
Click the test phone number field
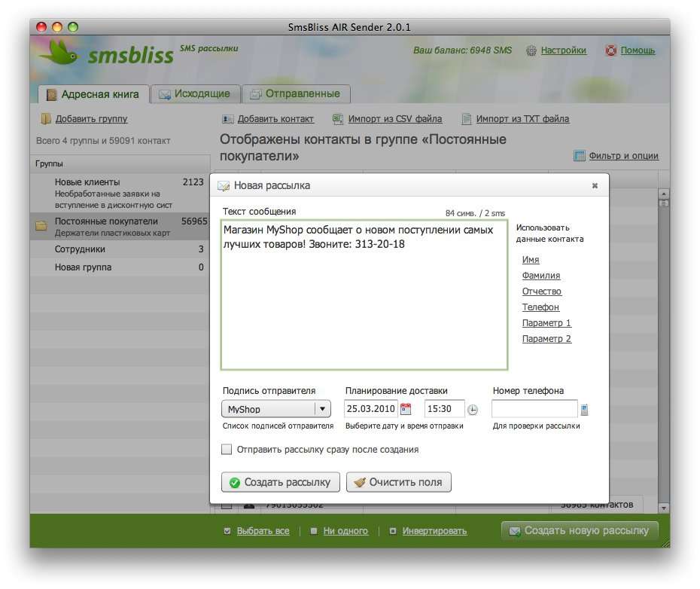coord(534,408)
